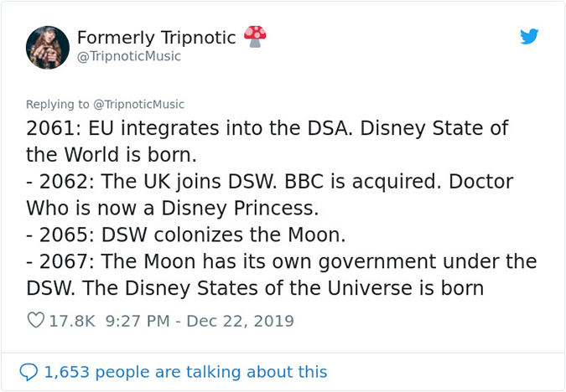Click the speech bubble reply icon
Image resolution: width=566 pixels, height=392 pixels.
pyautogui.click(x=29, y=371)
